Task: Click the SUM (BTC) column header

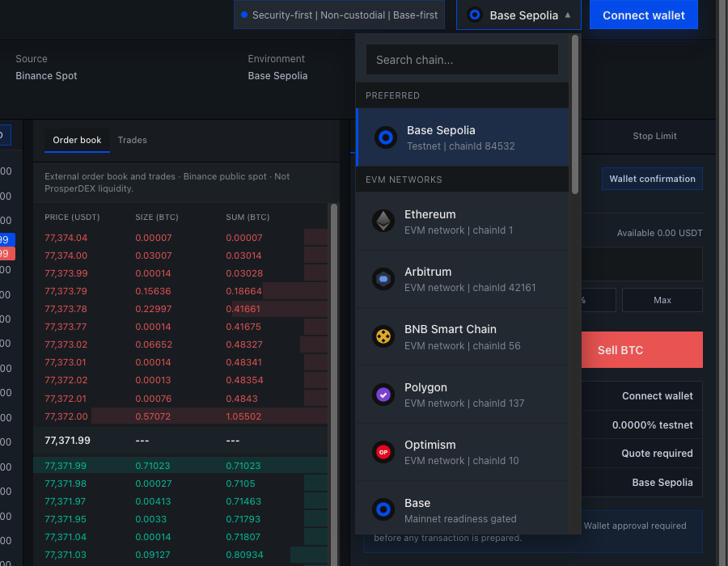Action: click(x=248, y=218)
